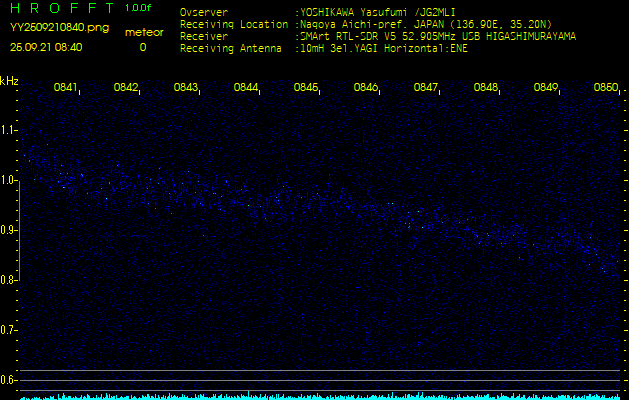Click the yellow meteor label

tap(142, 32)
